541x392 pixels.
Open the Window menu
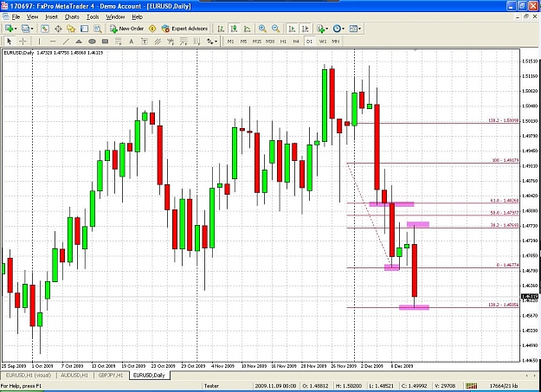coord(115,17)
